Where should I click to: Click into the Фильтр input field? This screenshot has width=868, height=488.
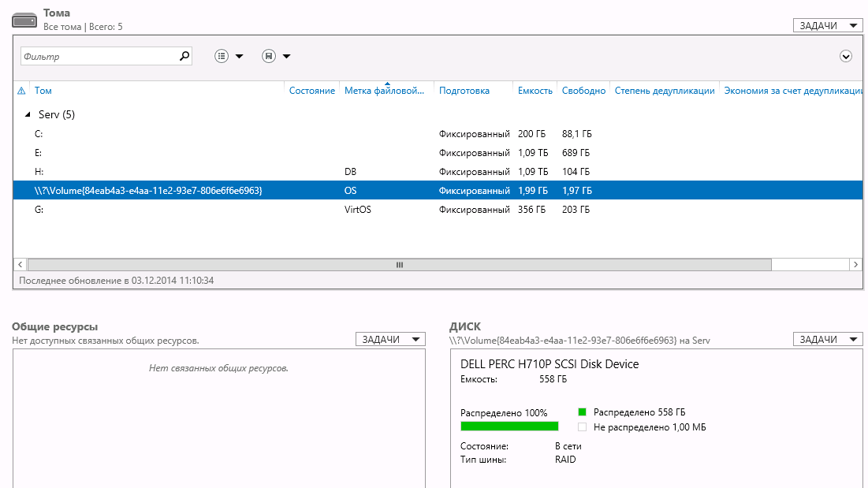[99, 56]
